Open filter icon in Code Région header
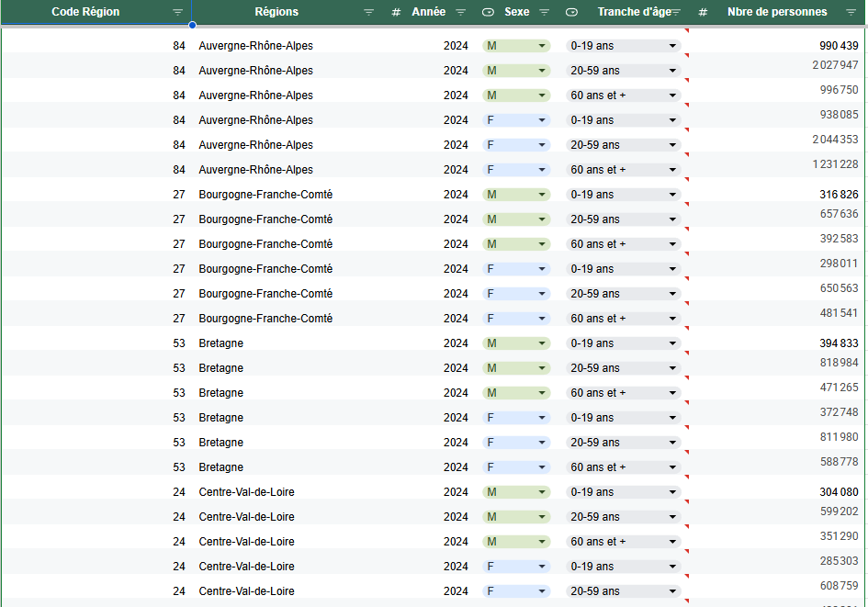868x607 pixels. pos(177,13)
